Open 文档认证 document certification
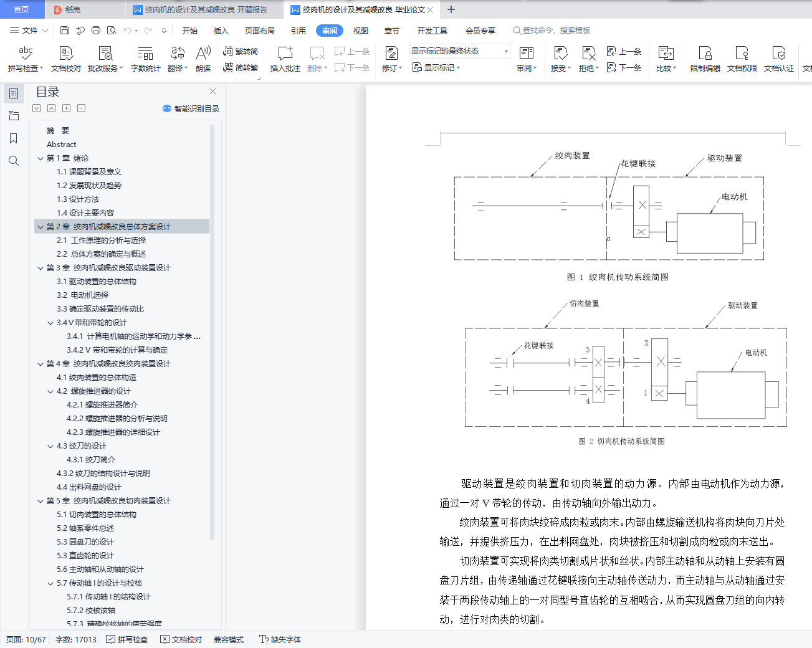This screenshot has height=648, width=812. click(779, 59)
